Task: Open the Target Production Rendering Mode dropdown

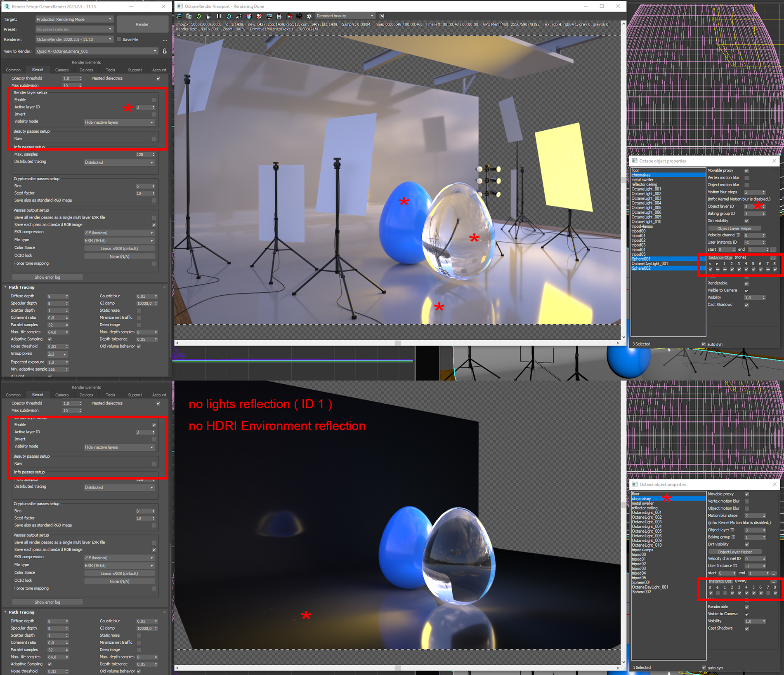Action: tap(74, 19)
